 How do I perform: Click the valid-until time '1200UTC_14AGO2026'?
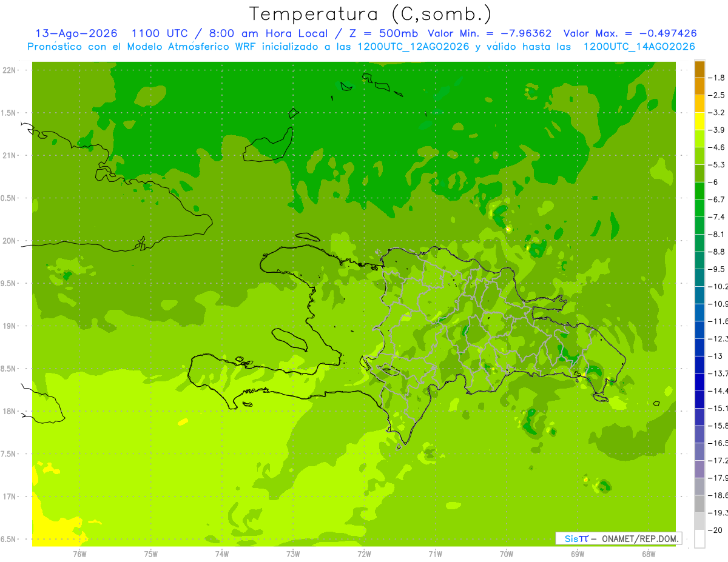click(x=639, y=47)
